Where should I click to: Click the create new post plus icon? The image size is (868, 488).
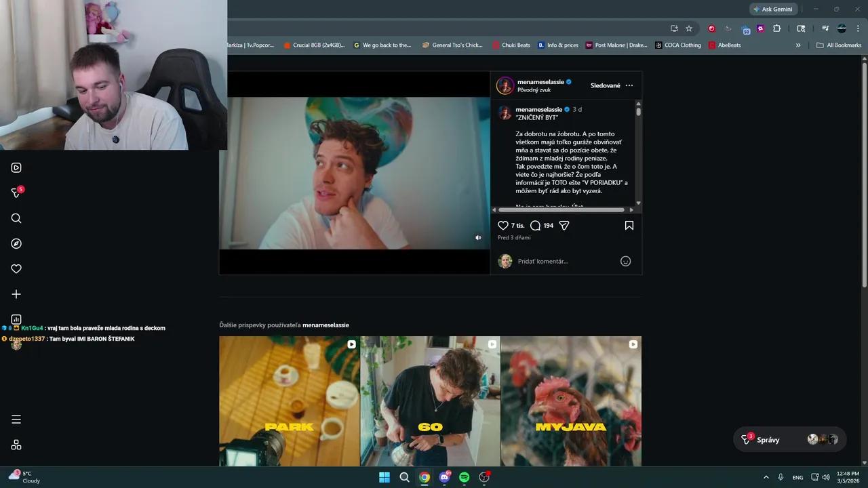pos(16,294)
